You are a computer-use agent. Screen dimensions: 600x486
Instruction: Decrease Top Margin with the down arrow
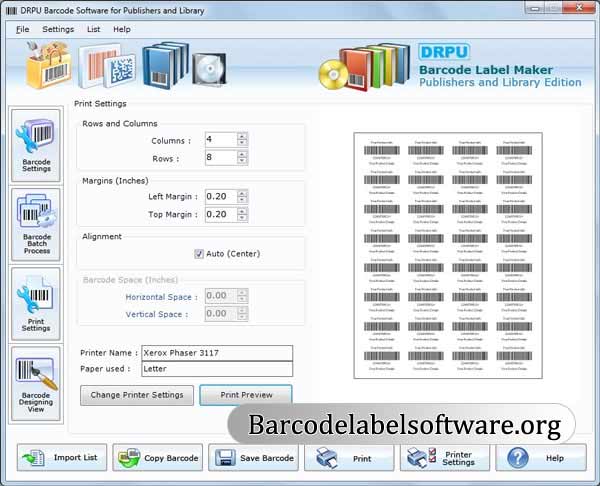(242, 218)
